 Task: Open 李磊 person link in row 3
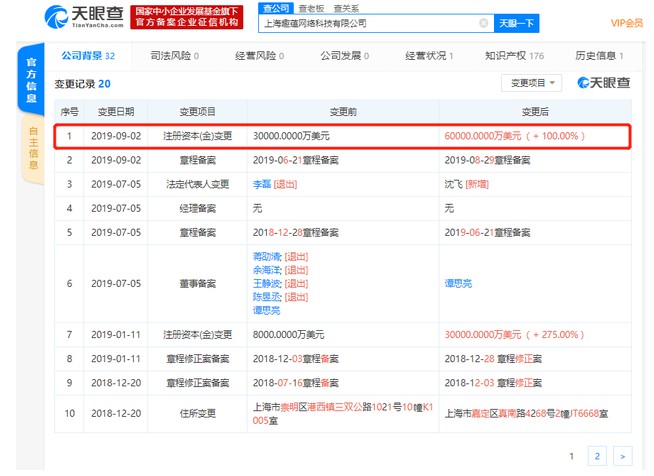coord(262,184)
